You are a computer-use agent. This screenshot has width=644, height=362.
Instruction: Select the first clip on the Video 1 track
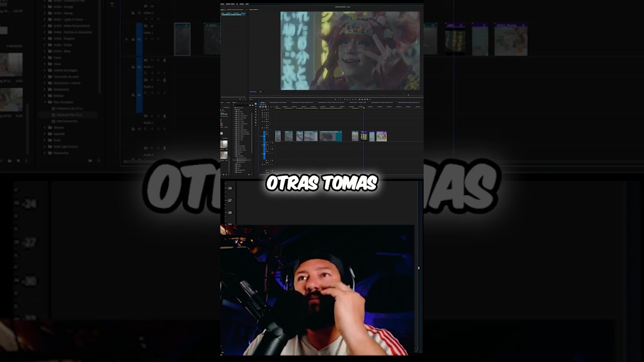point(278,136)
